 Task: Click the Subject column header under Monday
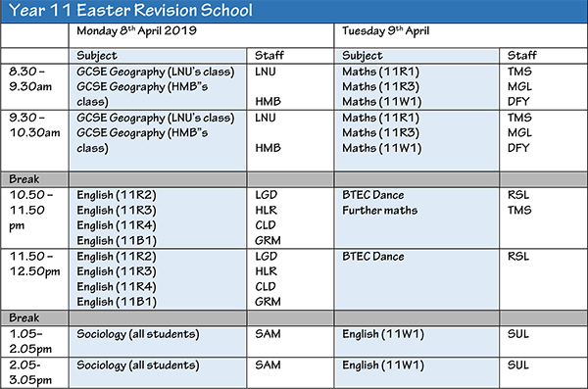coord(97,56)
